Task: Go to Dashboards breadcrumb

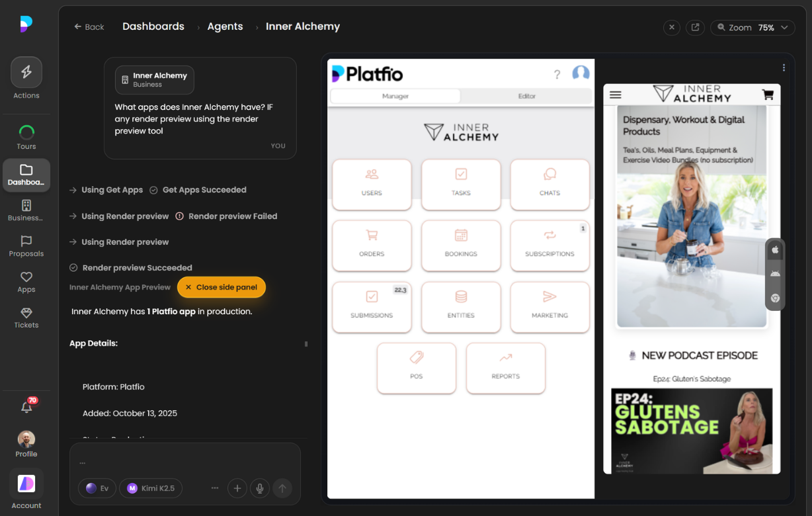Action: [153, 26]
